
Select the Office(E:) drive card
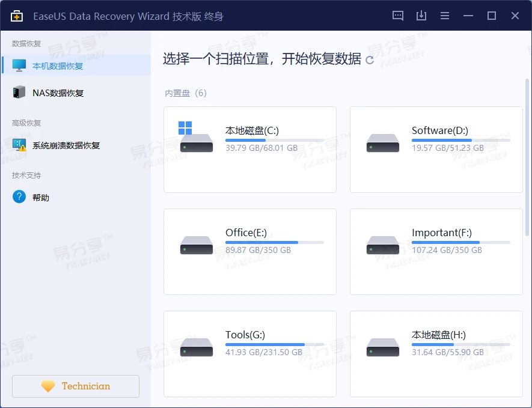point(250,252)
